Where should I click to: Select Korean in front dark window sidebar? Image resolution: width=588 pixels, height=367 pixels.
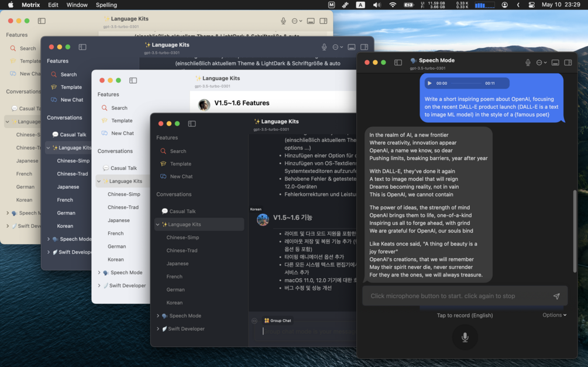pyautogui.click(x=174, y=303)
